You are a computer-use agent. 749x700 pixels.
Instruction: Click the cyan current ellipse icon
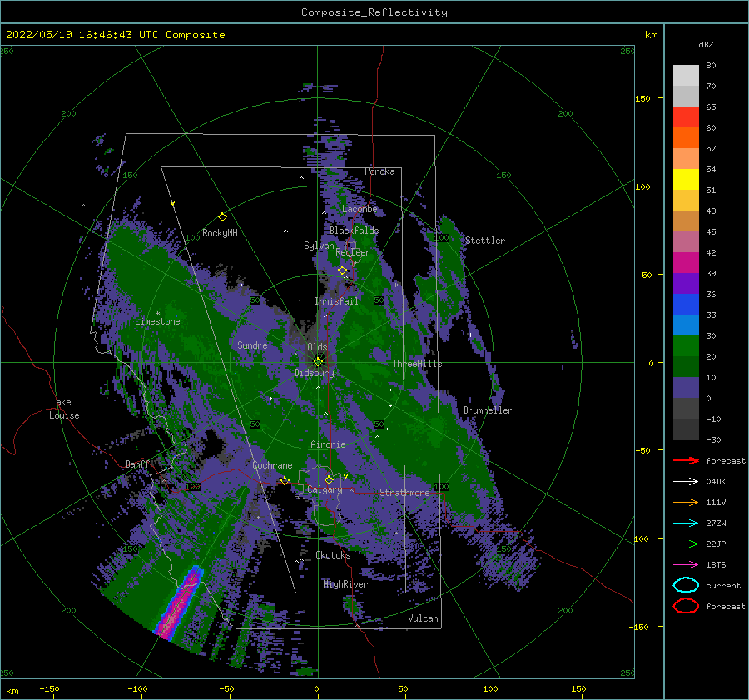coord(686,585)
